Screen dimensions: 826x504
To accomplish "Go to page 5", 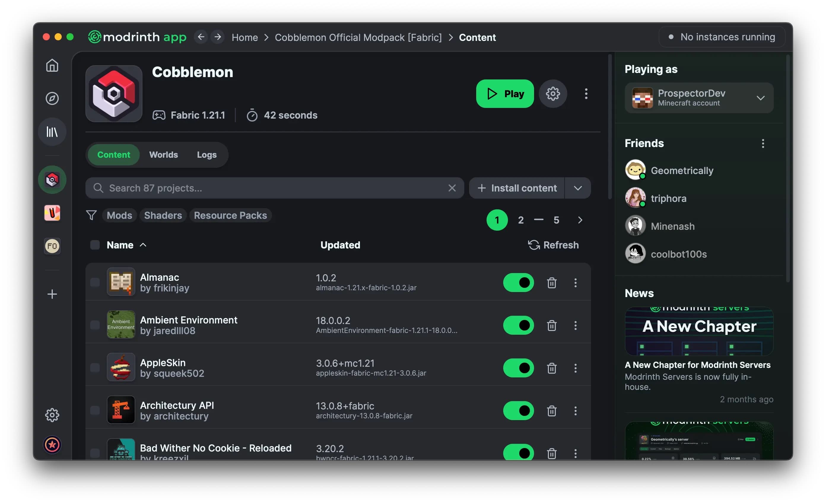I will tap(557, 220).
